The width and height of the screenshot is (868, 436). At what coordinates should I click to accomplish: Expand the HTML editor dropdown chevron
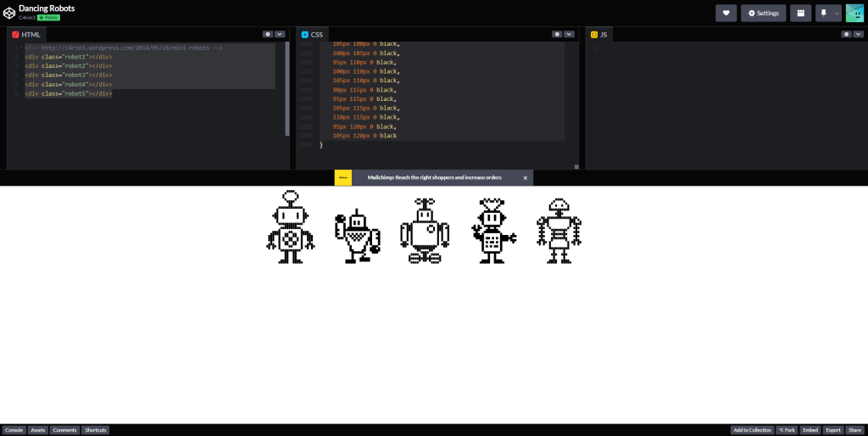(280, 34)
